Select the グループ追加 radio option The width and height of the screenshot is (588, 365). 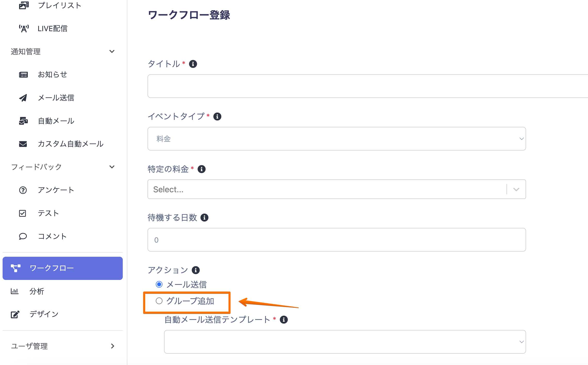tap(159, 301)
